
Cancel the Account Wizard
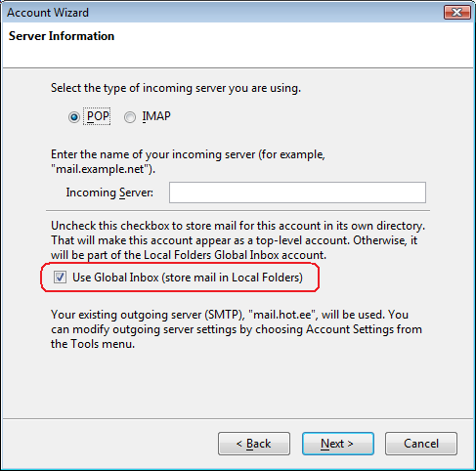point(421,444)
